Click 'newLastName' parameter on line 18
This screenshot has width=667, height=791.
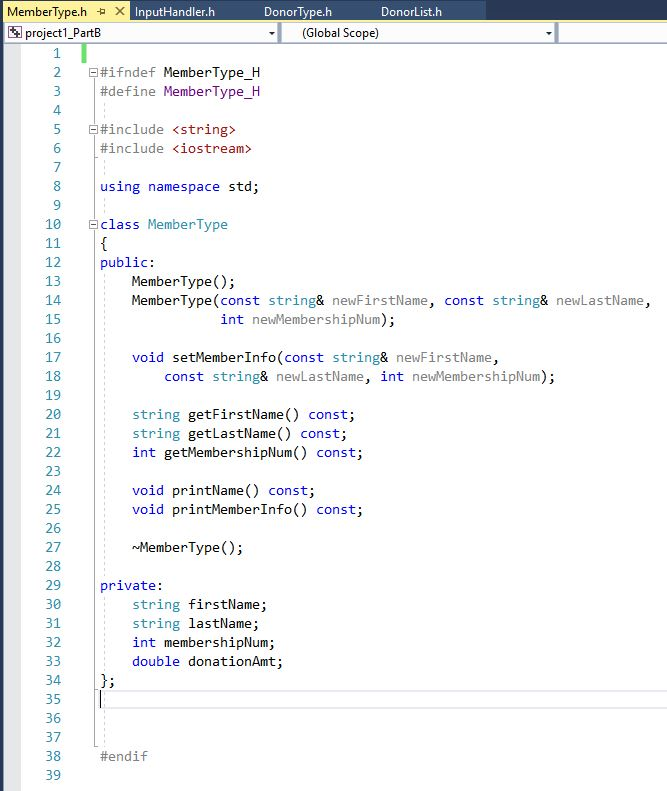click(x=320, y=377)
